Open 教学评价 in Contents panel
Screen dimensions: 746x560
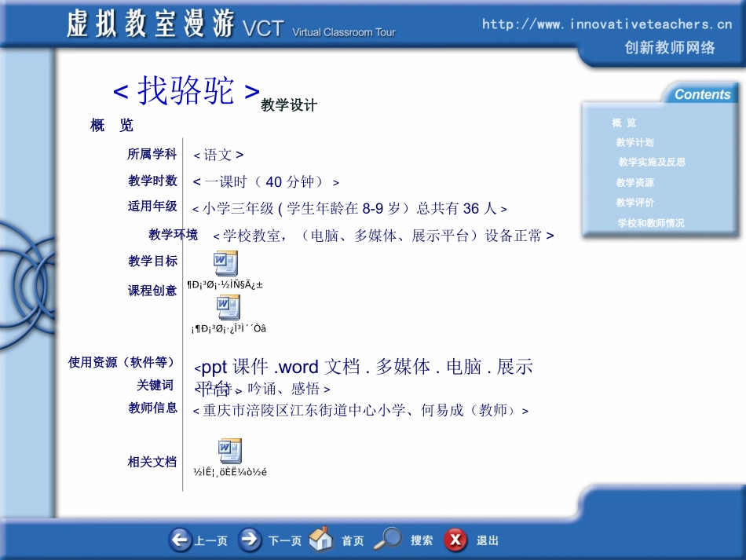click(634, 203)
